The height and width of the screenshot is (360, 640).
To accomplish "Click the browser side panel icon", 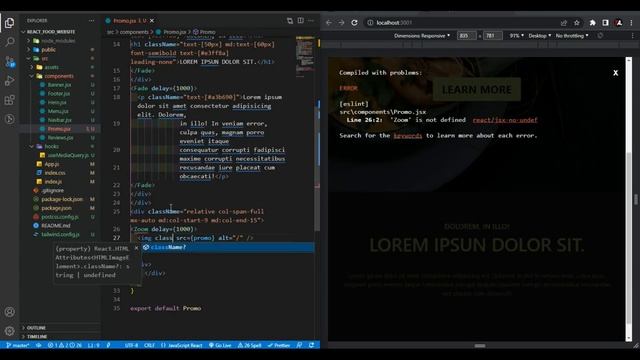I will (x=606, y=23).
